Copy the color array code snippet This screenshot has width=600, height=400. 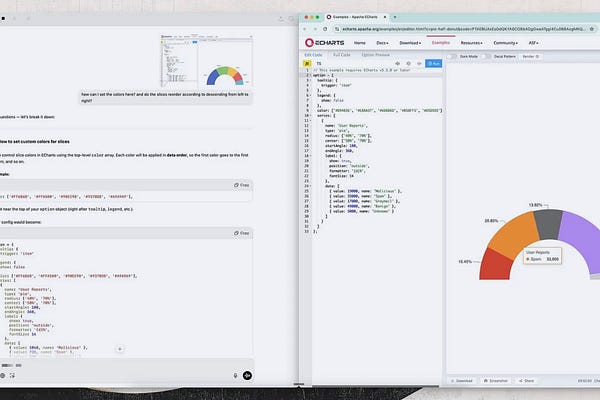242,185
